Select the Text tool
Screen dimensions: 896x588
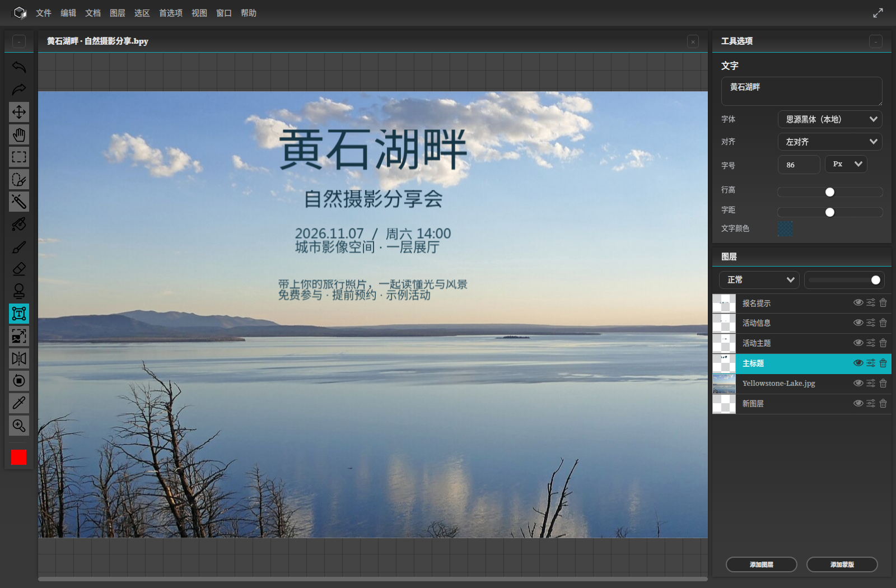(x=19, y=314)
